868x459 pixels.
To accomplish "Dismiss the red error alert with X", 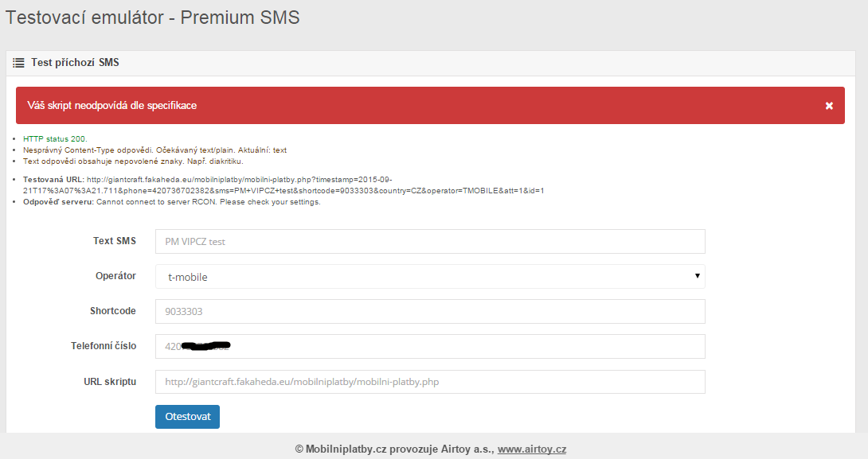I will 829,106.
